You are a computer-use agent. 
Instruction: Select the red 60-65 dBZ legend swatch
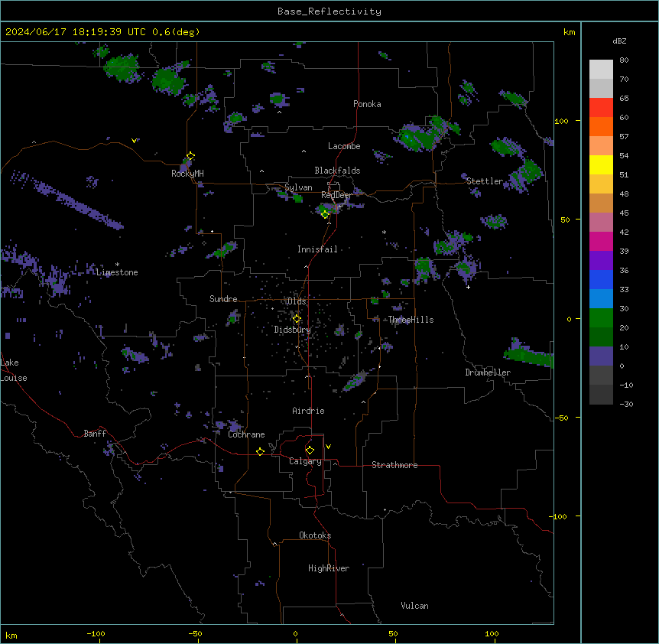601,108
